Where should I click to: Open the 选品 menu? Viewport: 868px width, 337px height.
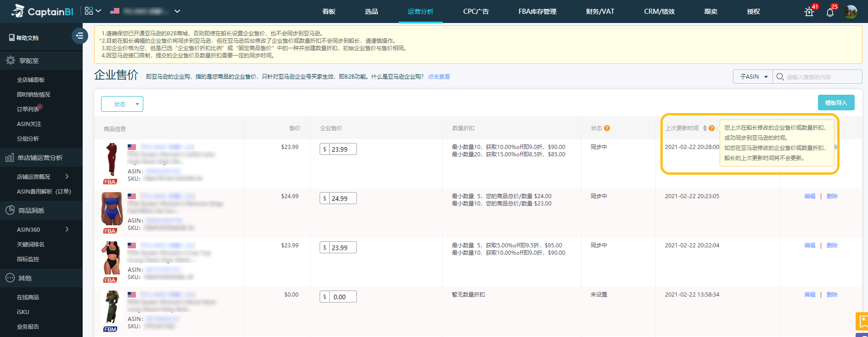(371, 11)
